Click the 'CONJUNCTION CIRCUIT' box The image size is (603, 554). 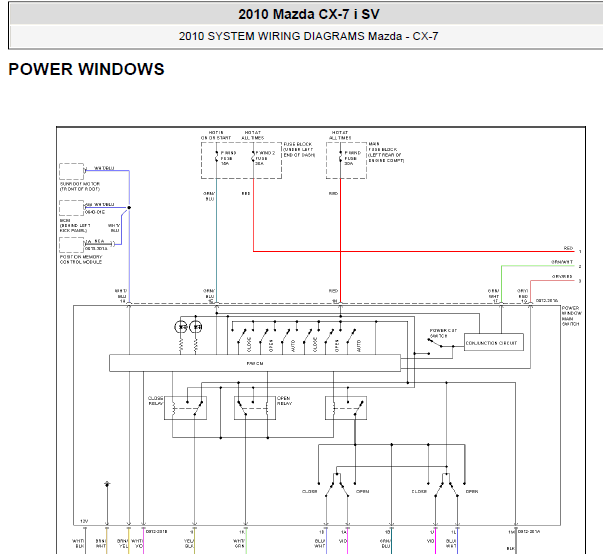494,342
